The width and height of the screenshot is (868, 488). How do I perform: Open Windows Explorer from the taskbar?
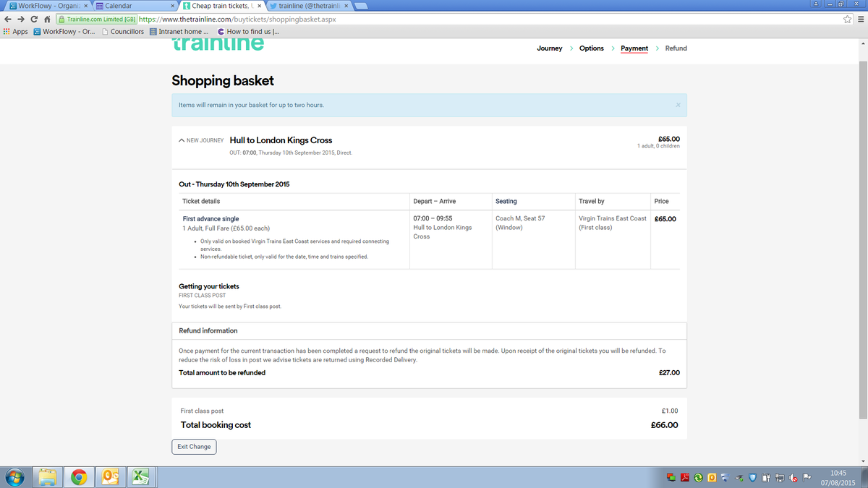pyautogui.click(x=48, y=477)
